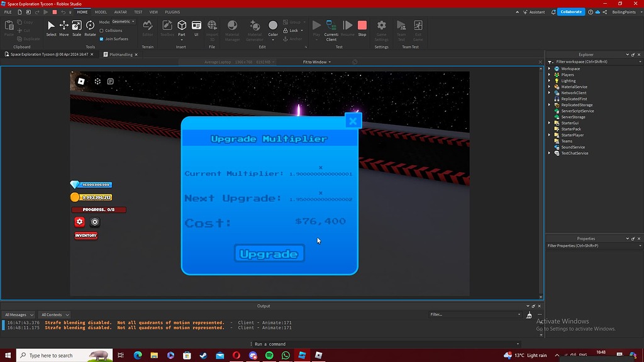Open the All Messages output filter dropdown
The image size is (644, 362).
pyautogui.click(x=18, y=314)
